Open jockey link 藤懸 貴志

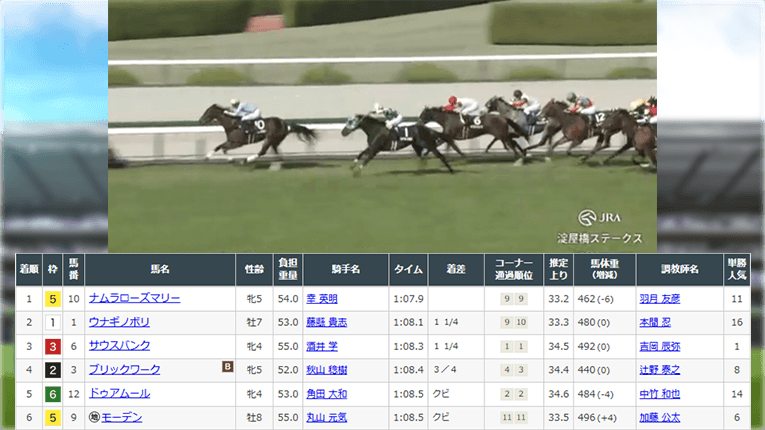326,322
